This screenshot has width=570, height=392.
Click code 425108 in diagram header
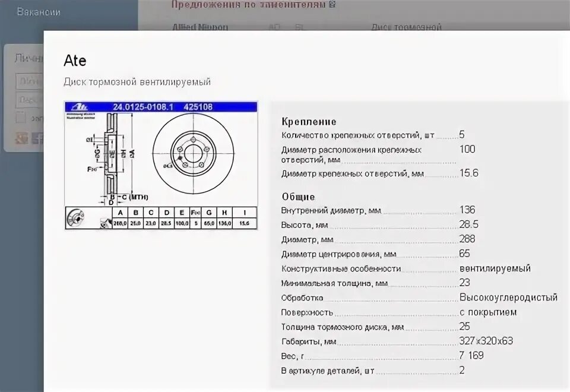coord(198,107)
